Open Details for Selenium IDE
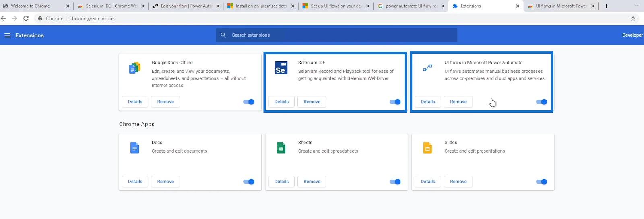This screenshot has height=219, width=644. (281, 102)
